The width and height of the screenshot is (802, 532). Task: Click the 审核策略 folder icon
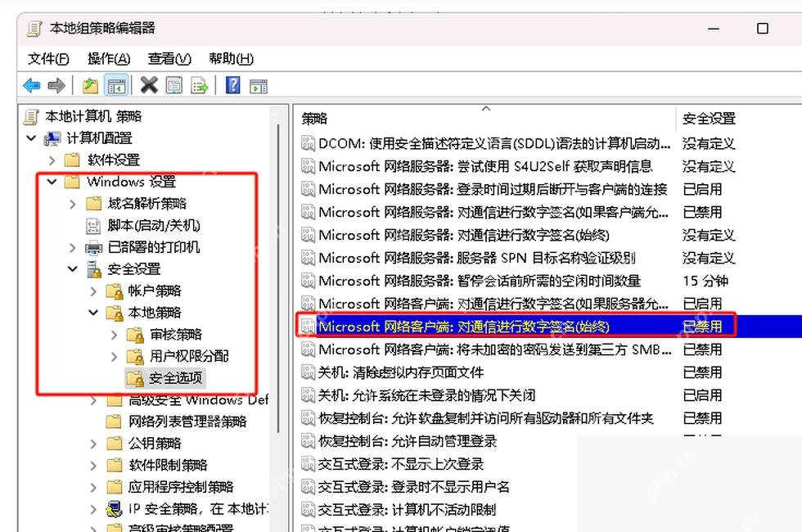[135, 335]
